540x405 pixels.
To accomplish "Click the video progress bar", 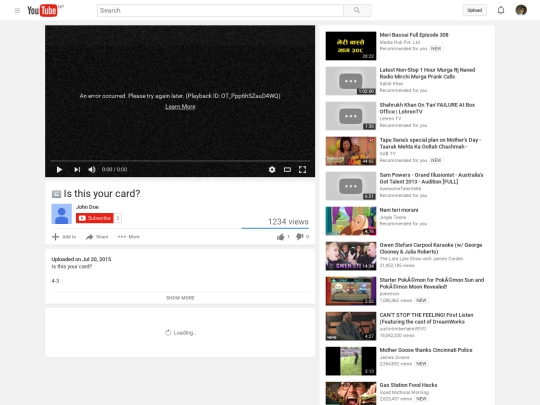I will point(180,161).
